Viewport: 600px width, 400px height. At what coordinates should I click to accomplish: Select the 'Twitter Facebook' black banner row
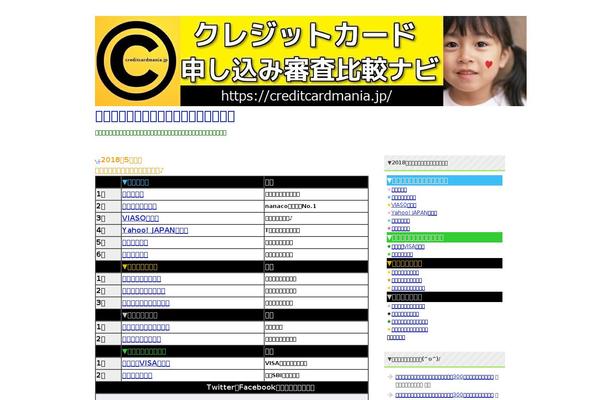point(232,387)
